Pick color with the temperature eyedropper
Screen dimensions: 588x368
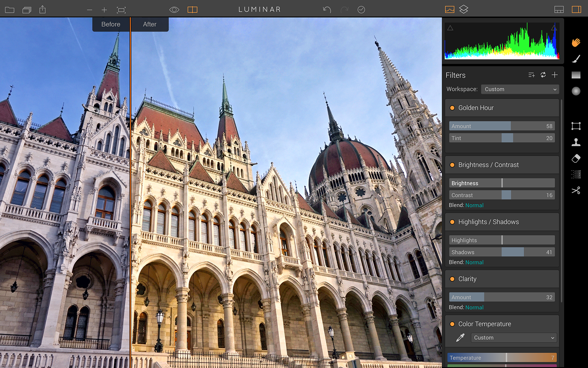[x=460, y=337]
